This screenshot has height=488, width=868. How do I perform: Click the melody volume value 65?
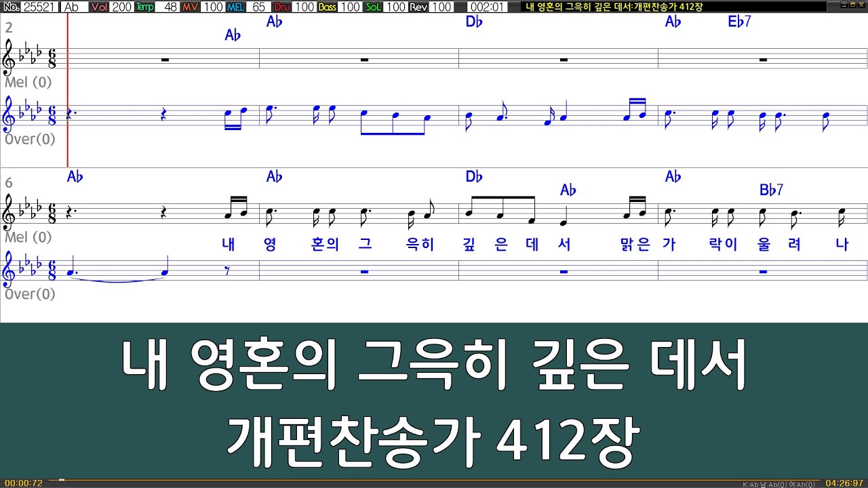tap(258, 7)
